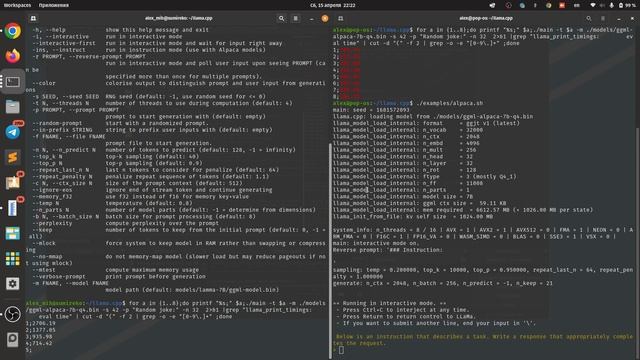This screenshot has height=360, width=640.
Task: Click the '--ignore-eos' option text
Action: [x=53, y=190]
